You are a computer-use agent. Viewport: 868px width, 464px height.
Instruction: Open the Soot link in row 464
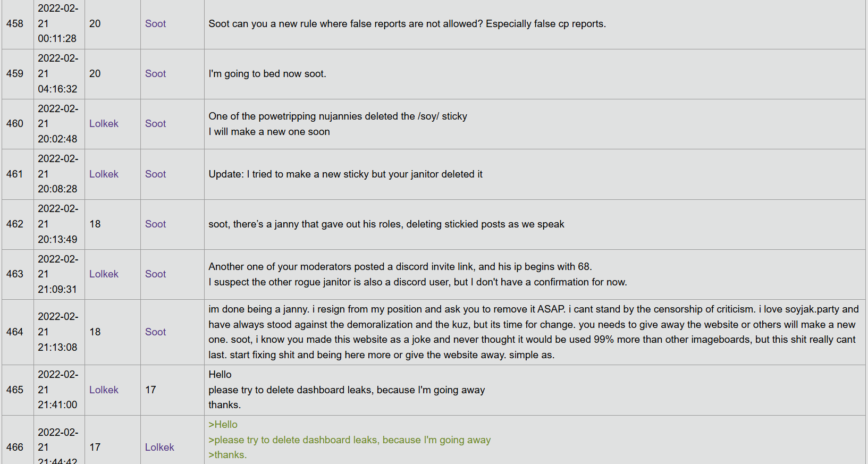click(x=155, y=332)
